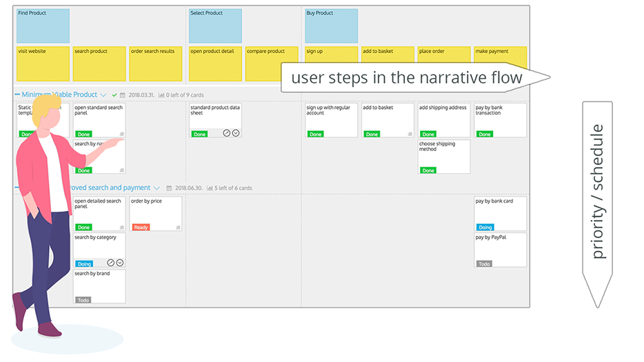The width and height of the screenshot is (644, 362).
Task: Click the Done badge on open detailed search panel
Action: tap(84, 228)
